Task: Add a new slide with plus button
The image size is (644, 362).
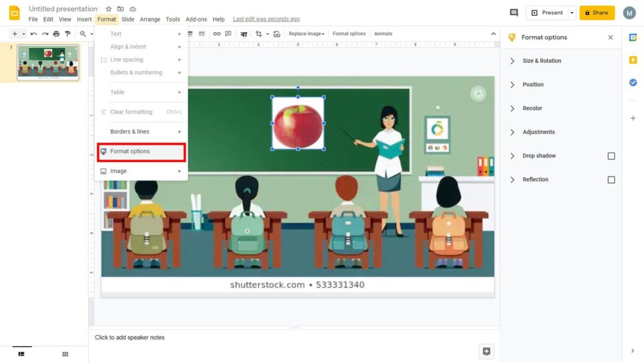Action: coord(15,34)
